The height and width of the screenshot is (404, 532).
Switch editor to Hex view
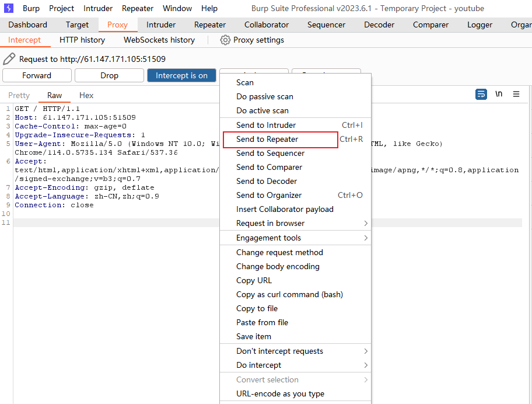click(86, 95)
